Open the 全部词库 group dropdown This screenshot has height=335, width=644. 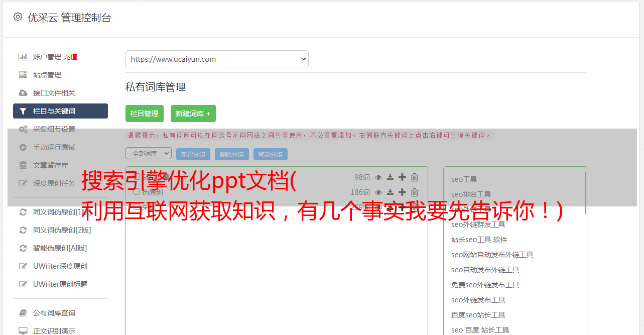pyautogui.click(x=149, y=153)
